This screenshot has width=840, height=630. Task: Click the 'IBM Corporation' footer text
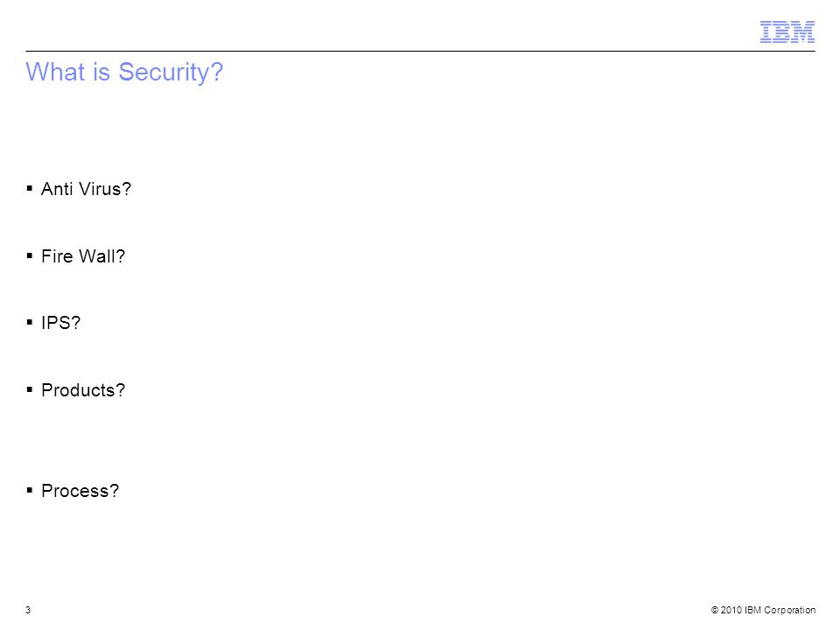tap(780, 610)
